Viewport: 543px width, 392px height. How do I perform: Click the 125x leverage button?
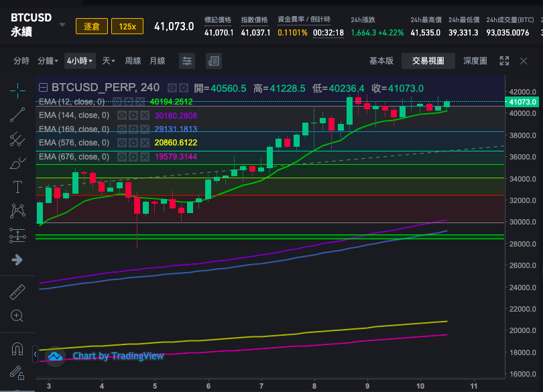(127, 25)
